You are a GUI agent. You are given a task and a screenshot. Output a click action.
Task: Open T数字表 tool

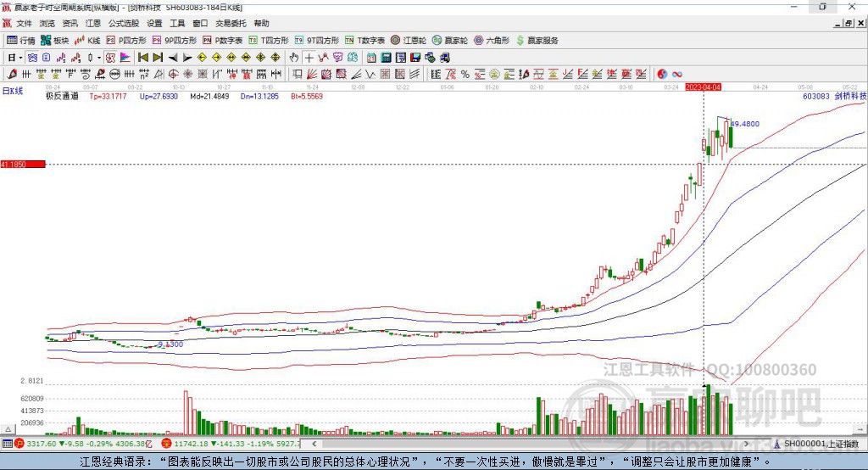pos(364,41)
